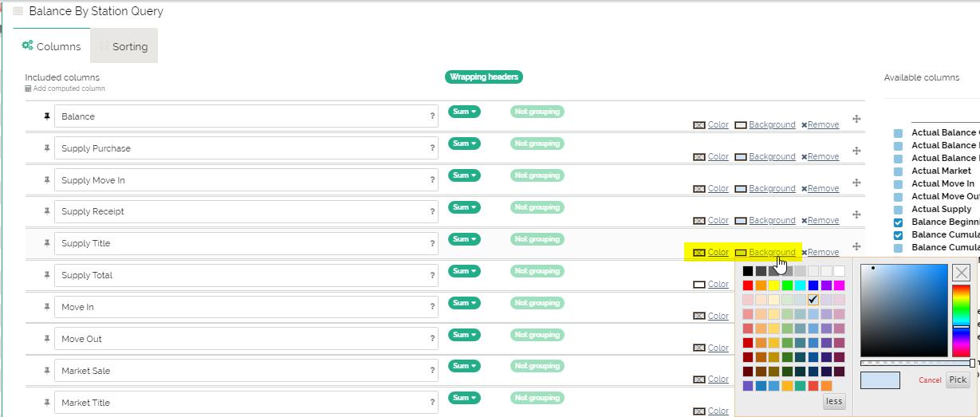Open the Sum dropdown for Move In

click(x=464, y=303)
